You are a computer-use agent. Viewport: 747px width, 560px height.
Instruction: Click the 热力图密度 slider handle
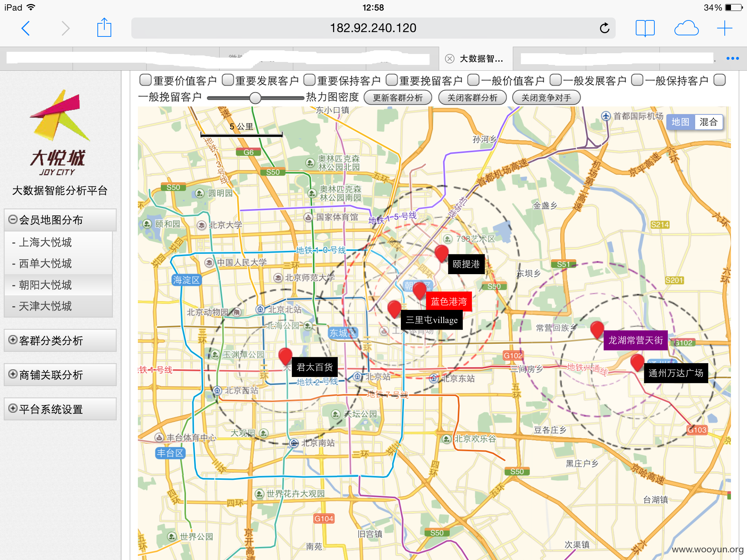pos(255,98)
